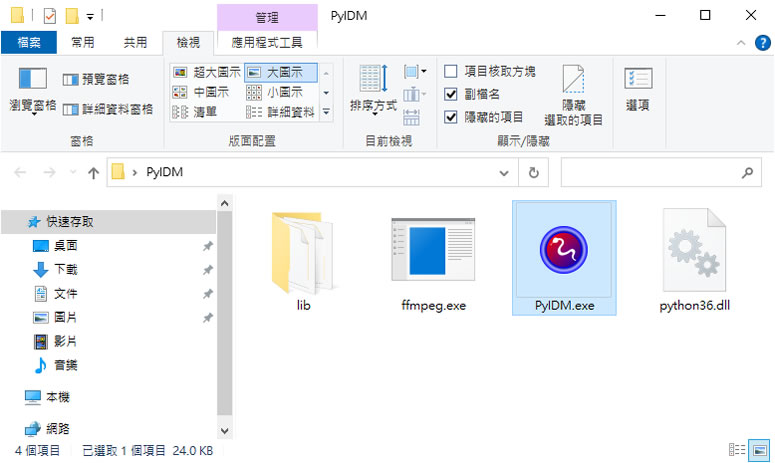775x463 pixels.
Task: Select 快速存取 in navigation pane
Action: (109, 222)
